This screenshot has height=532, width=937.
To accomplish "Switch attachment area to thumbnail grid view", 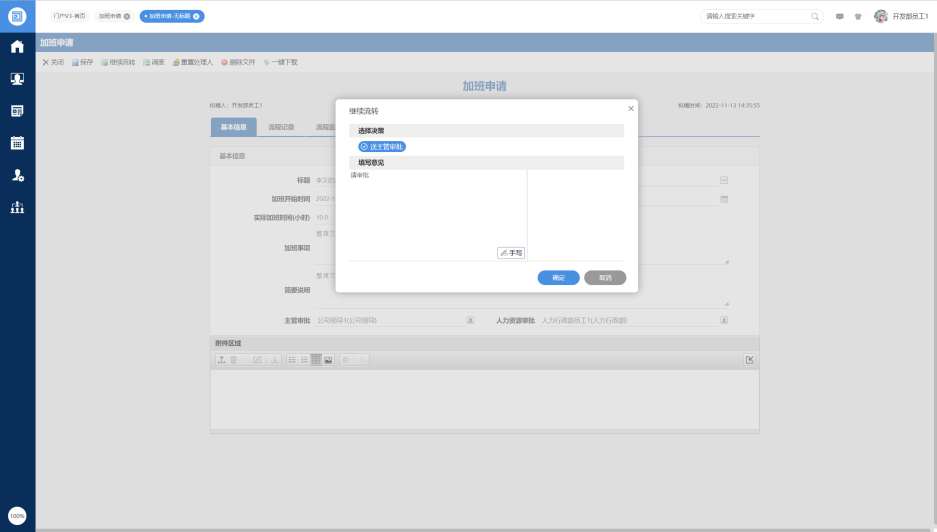I will tap(316, 359).
